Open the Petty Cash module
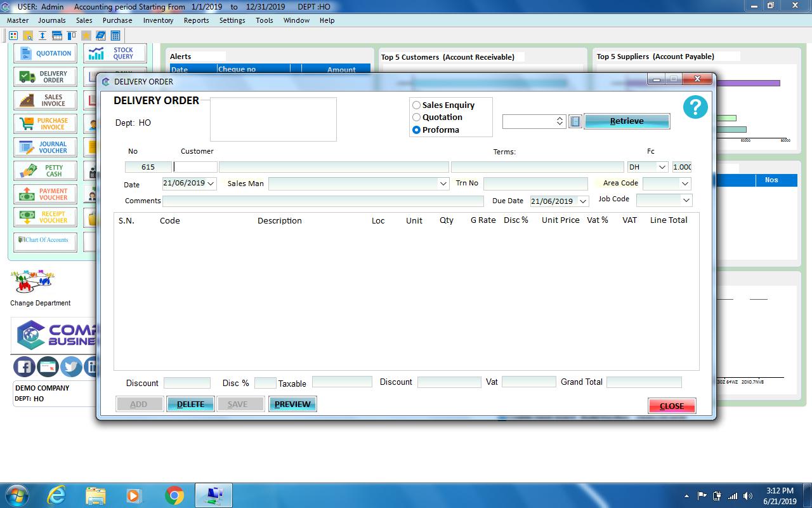The image size is (812, 508). (44, 170)
